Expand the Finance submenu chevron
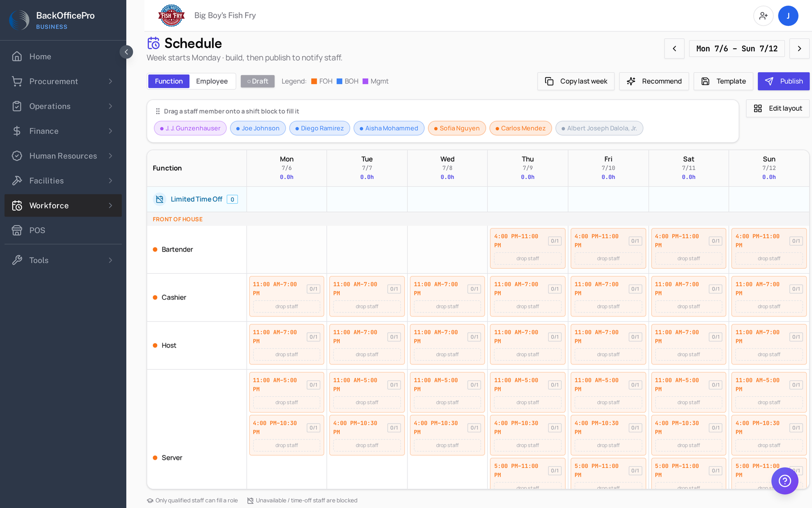This screenshot has width=812, height=508. (x=110, y=131)
